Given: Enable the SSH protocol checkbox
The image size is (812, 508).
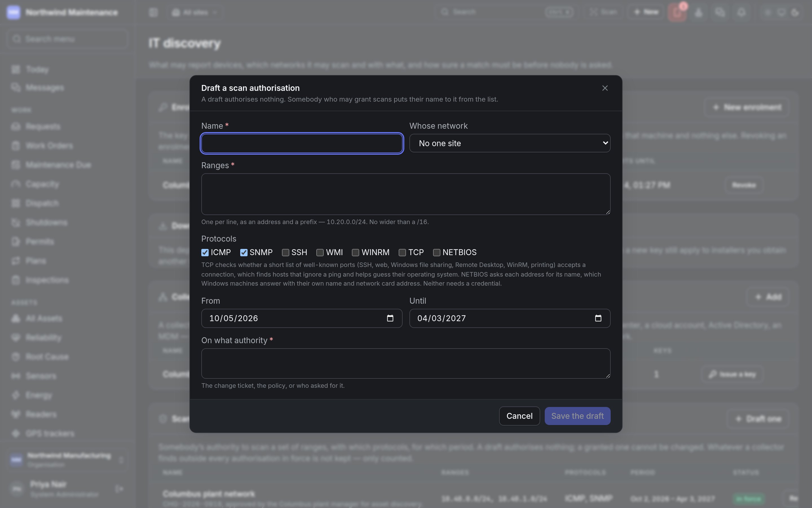Looking at the screenshot, I should tap(285, 252).
